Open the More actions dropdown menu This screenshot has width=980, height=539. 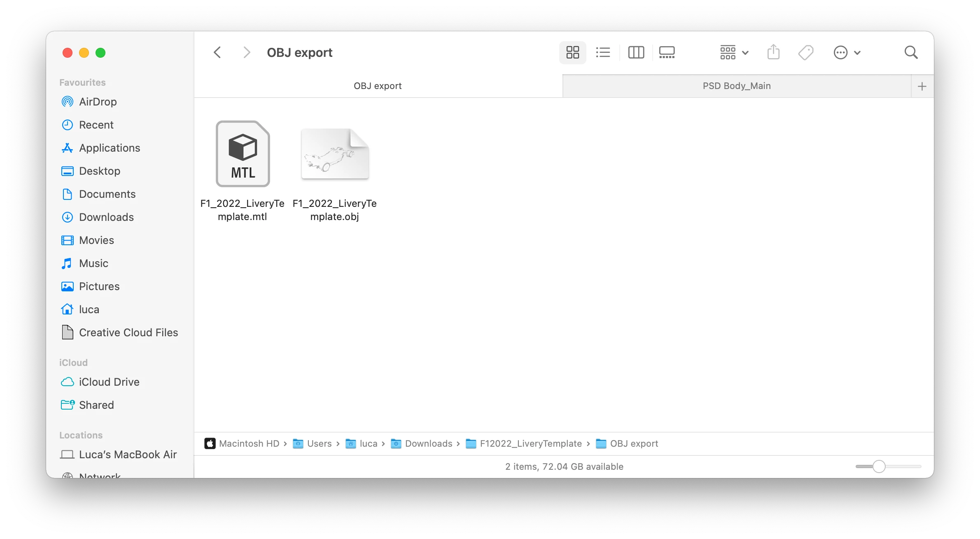point(847,52)
